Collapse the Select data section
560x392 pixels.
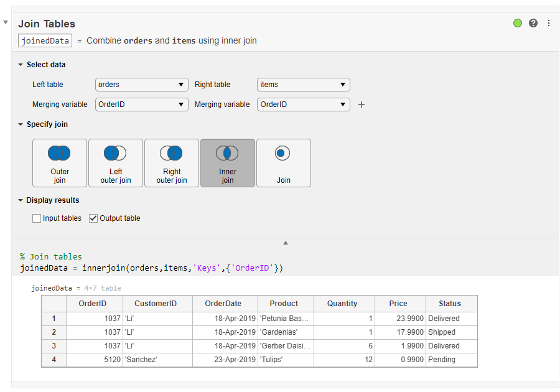(x=21, y=65)
